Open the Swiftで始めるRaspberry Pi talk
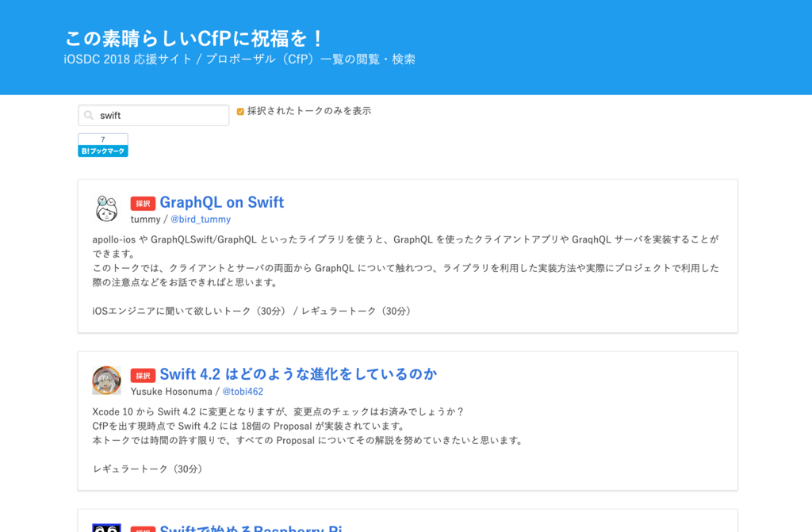Viewport: 812px width, 532px height. 251,528
